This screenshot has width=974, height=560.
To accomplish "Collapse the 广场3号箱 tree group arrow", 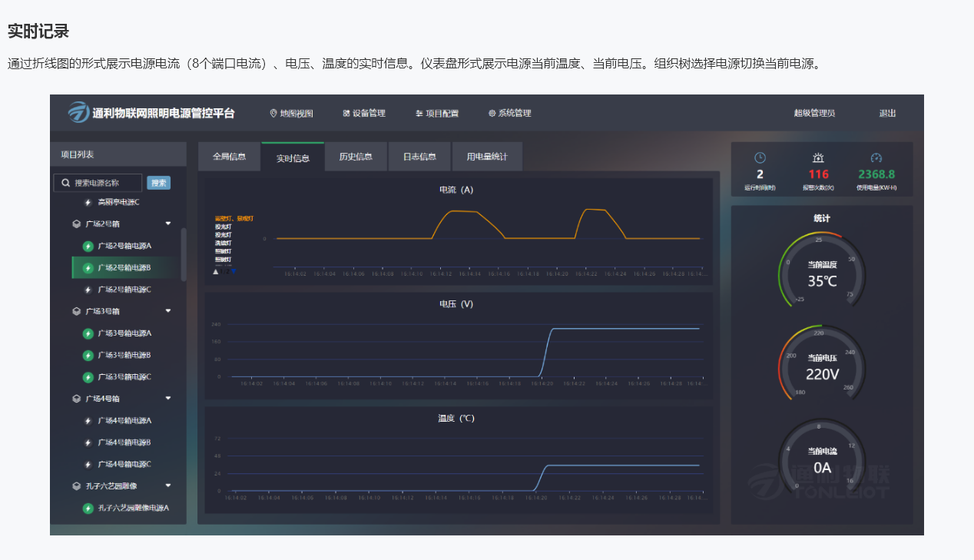I will click(168, 311).
